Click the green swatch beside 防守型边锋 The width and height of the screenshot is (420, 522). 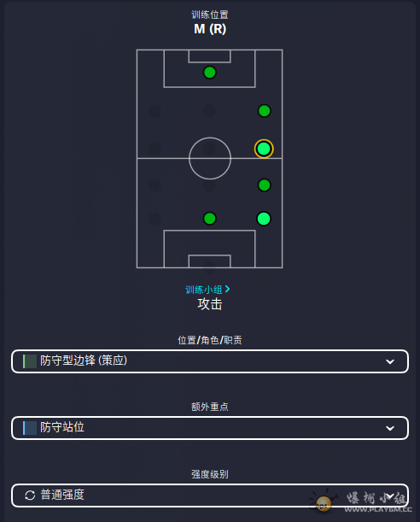(x=30, y=361)
